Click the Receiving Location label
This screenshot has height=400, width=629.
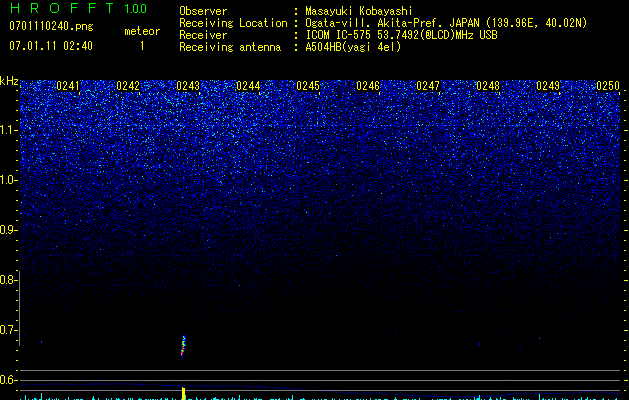point(233,23)
